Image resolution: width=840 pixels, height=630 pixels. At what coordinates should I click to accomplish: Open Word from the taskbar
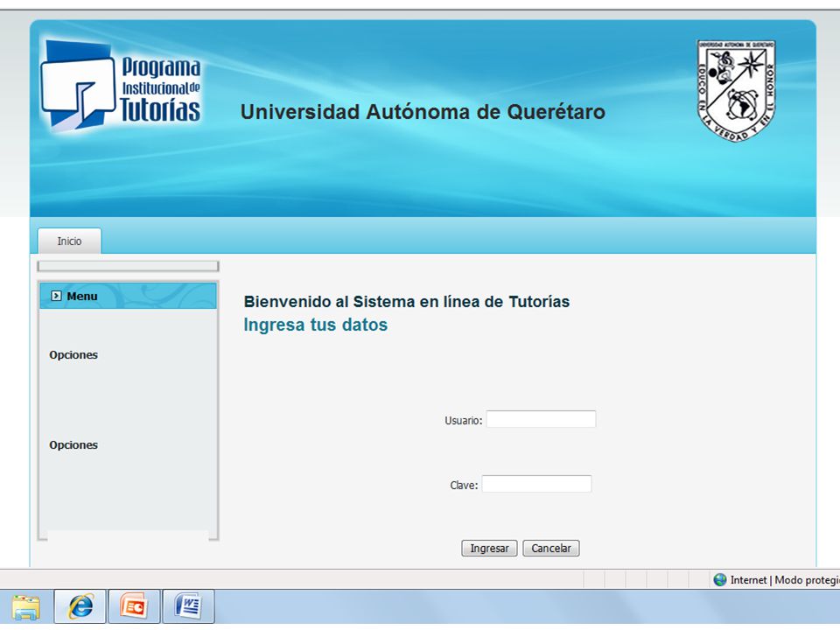(188, 606)
